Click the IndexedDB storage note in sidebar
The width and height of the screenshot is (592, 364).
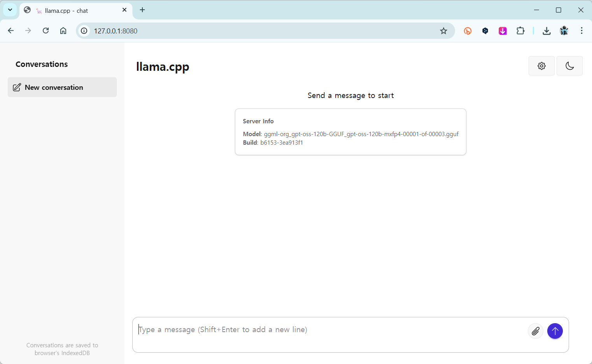click(62, 349)
